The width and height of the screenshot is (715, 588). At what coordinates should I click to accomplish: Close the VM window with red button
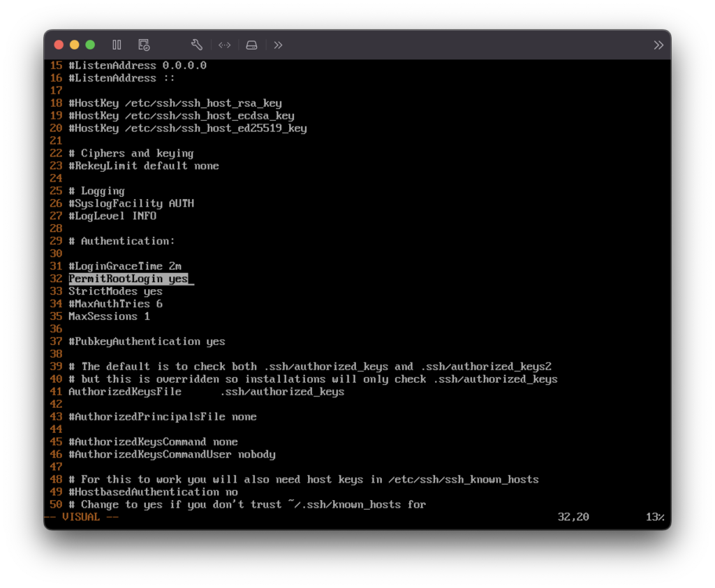[x=59, y=45]
